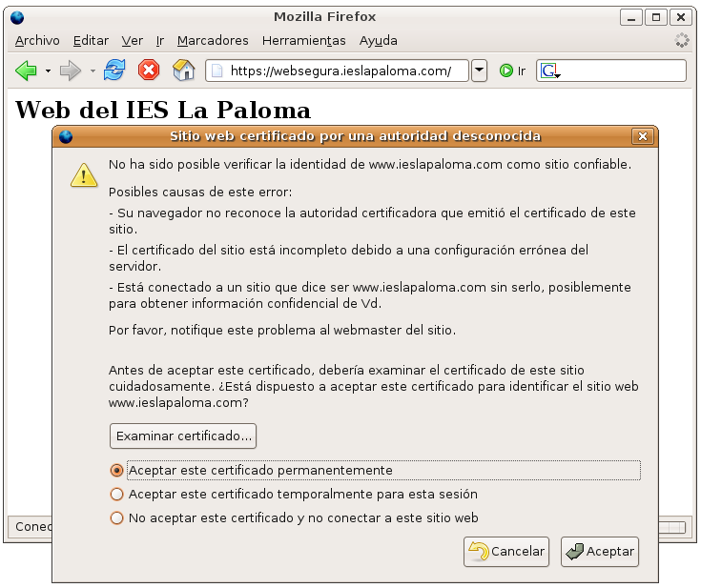Image resolution: width=701 pixels, height=588 pixels.
Task: Open the Ver menu
Action: tap(133, 41)
